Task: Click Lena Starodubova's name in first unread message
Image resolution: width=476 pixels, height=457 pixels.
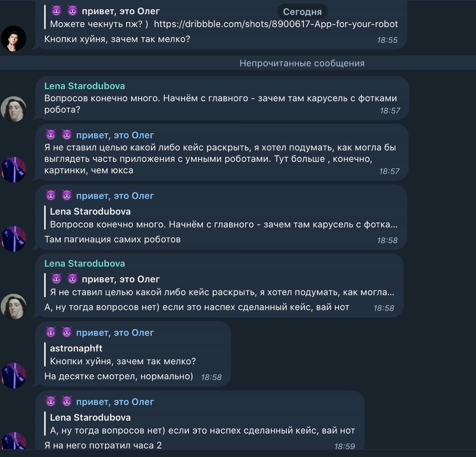Action: click(x=84, y=86)
